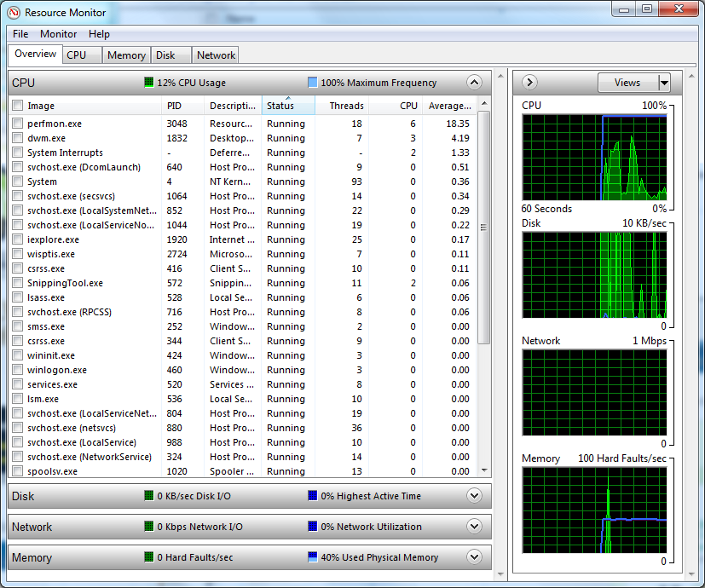
Task: Collapse the CPU section
Action: [474, 83]
